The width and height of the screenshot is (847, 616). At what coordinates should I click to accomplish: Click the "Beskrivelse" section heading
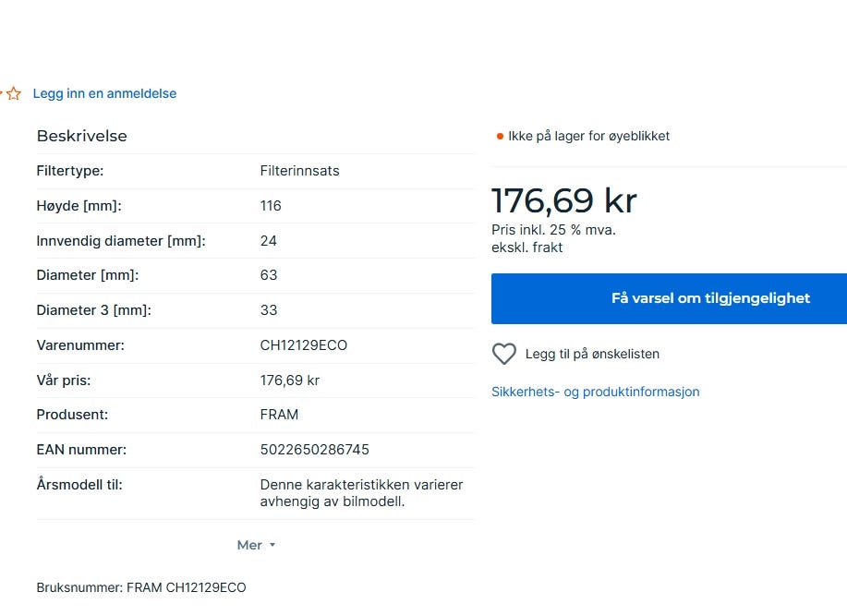81,136
